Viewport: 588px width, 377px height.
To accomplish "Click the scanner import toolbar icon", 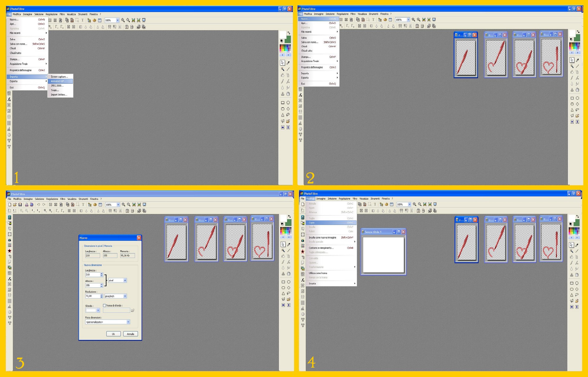I will (x=32, y=205).
